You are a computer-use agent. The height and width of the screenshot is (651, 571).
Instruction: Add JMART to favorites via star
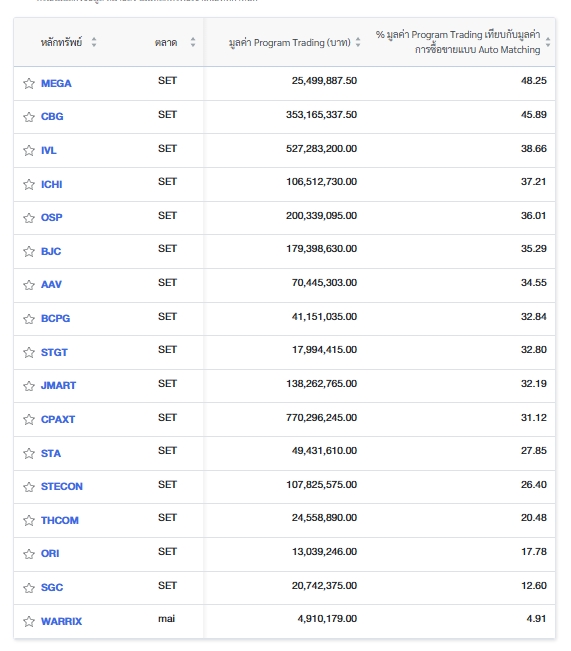(x=29, y=386)
